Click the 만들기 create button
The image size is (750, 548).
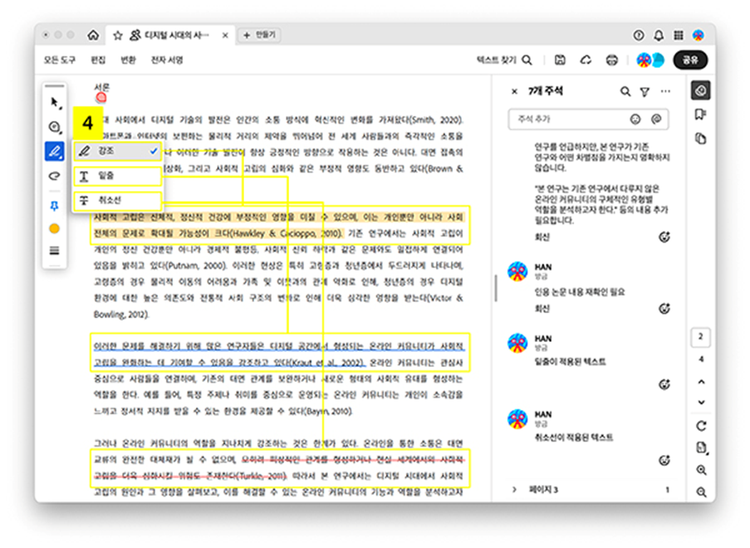pos(260,35)
